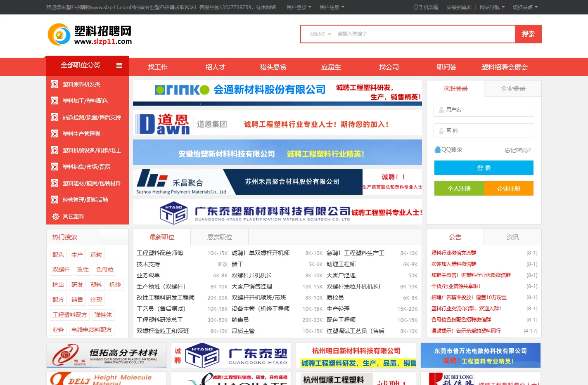588x385 pixels.
Task: Click the 工程塑料配方 hot search tag
Action: (x=70, y=315)
